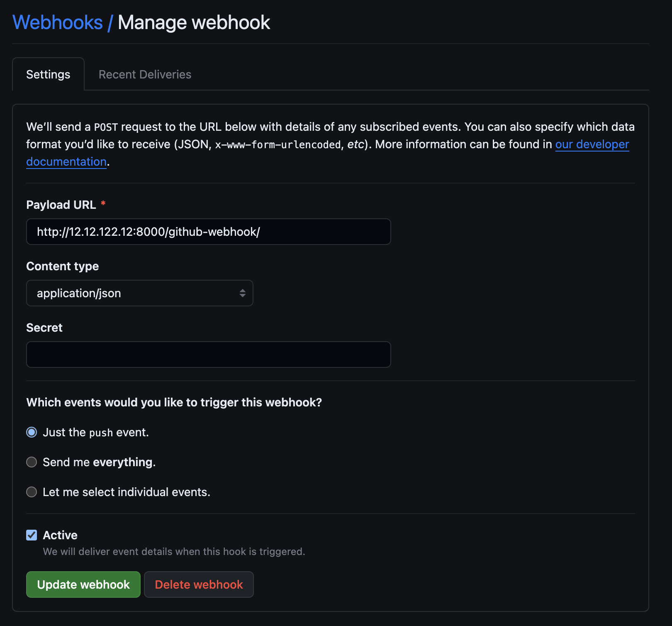Choose 'Send me everything' radio option
This screenshot has width=672, height=626.
pyautogui.click(x=32, y=462)
